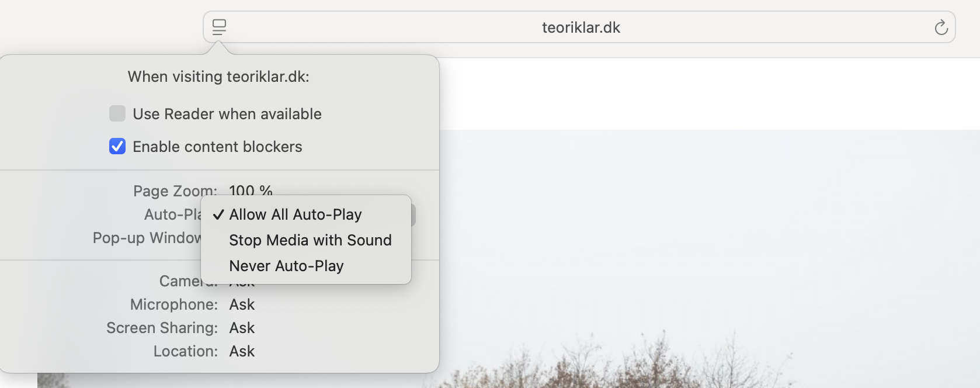Click the Microphone label text
980x388 pixels.
pos(174,304)
